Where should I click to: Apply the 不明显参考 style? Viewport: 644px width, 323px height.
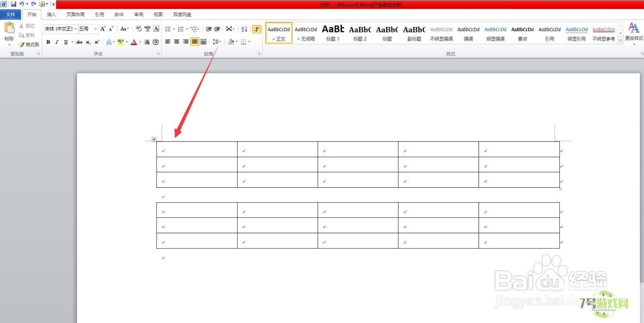pyautogui.click(x=604, y=33)
